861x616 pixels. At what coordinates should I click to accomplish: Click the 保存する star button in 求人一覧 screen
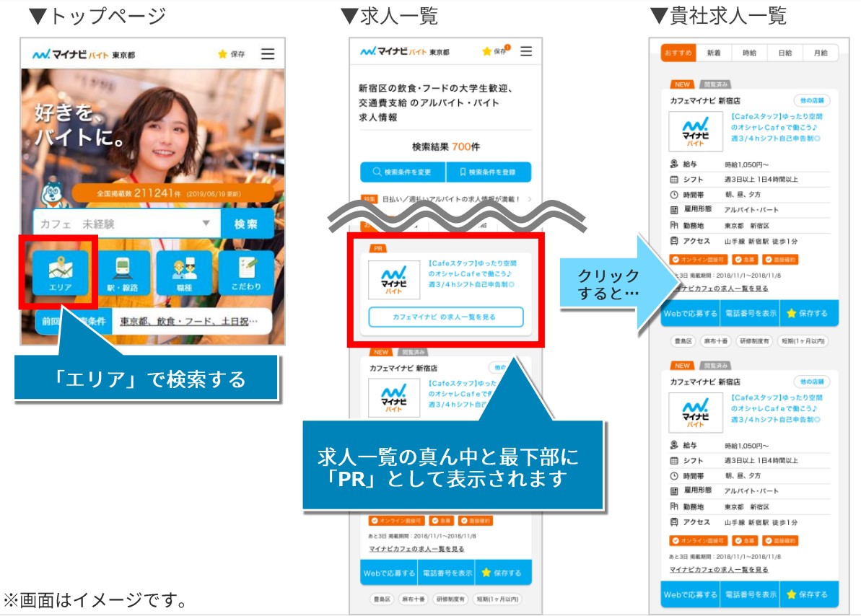pos(504,573)
